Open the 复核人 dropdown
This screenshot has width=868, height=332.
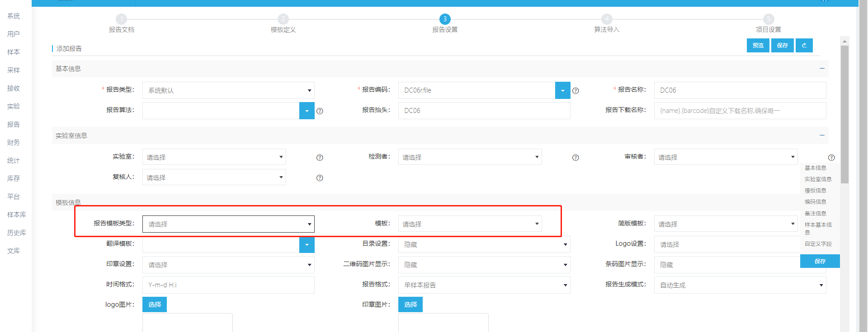tap(214, 177)
